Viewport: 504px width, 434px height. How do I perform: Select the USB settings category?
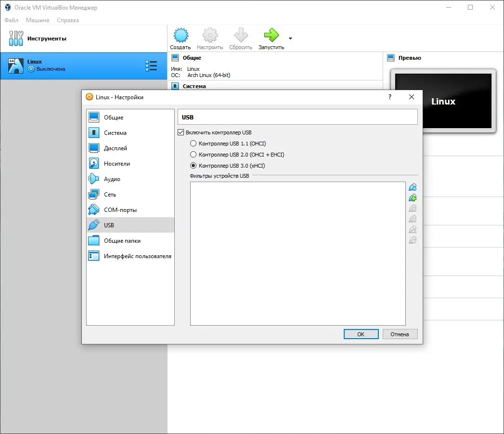130,225
